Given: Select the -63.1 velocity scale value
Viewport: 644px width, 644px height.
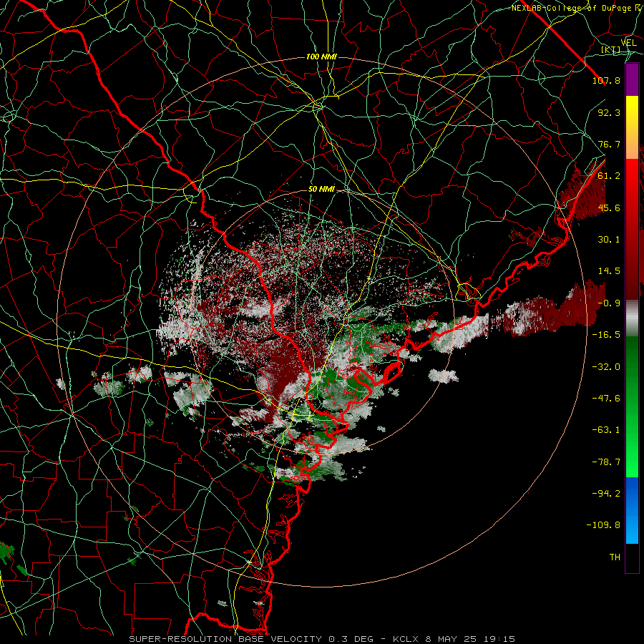Looking at the screenshot, I should (x=606, y=430).
